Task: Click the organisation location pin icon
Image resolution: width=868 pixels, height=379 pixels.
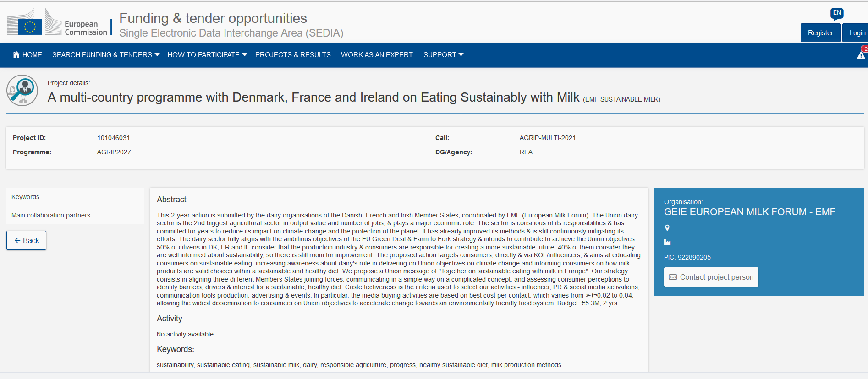Action: 667,228
